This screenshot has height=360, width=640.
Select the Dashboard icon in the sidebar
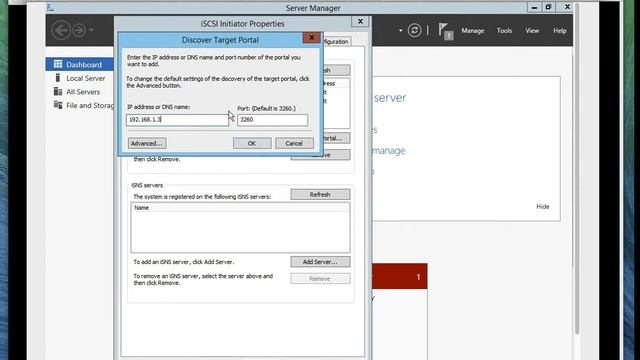58,64
